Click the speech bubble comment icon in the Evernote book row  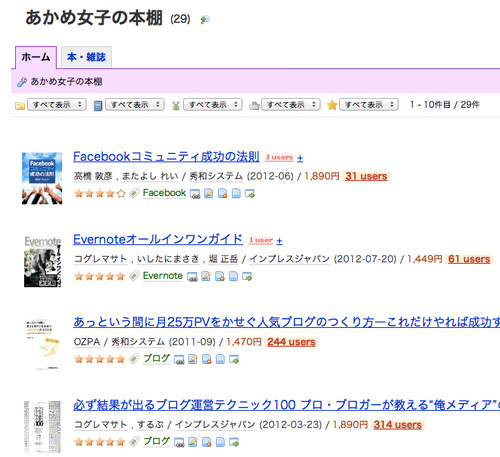(192, 277)
